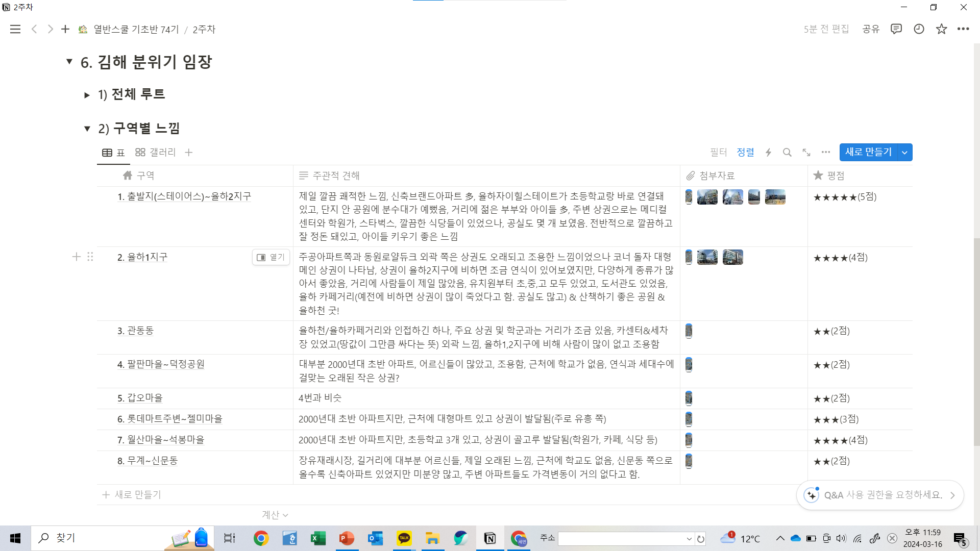Add a new page with plus icon
Image resolution: width=980 pixels, height=551 pixels.
click(65, 29)
